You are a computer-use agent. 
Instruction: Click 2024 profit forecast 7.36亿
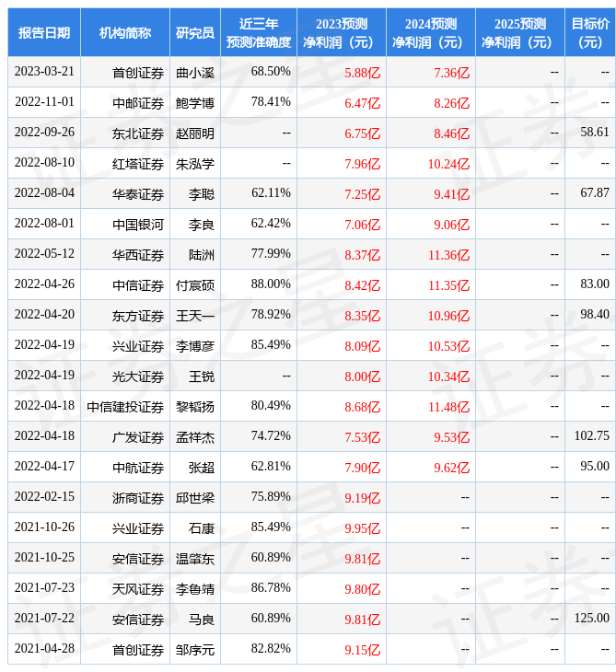[451, 73]
